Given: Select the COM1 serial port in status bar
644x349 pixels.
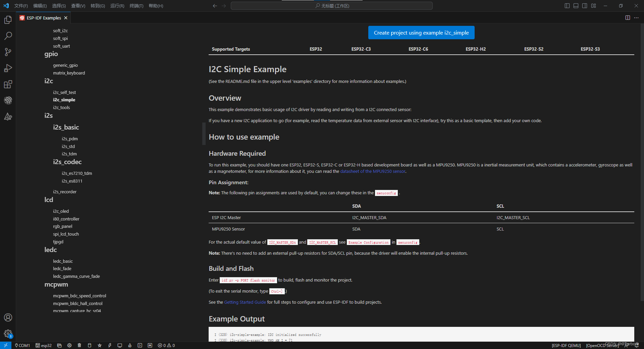Looking at the screenshot, I should pyautogui.click(x=22, y=345).
